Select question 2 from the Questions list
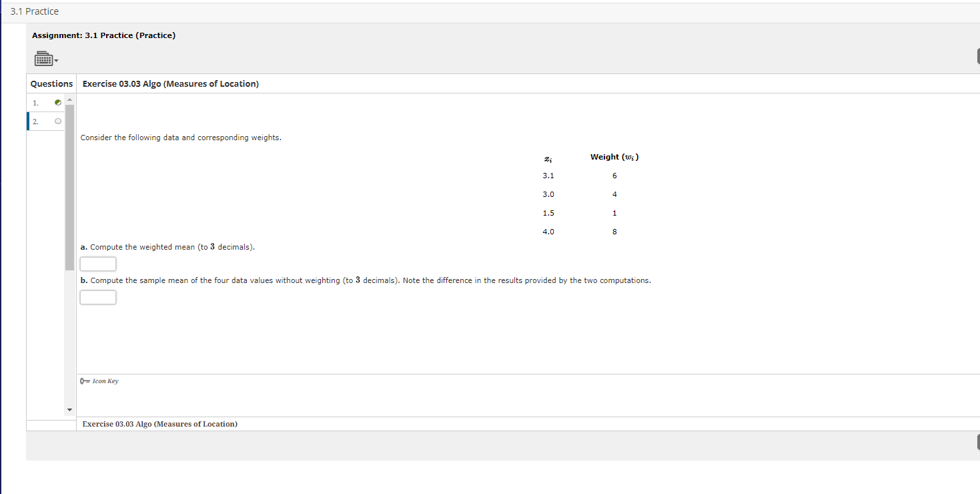 pyautogui.click(x=35, y=121)
